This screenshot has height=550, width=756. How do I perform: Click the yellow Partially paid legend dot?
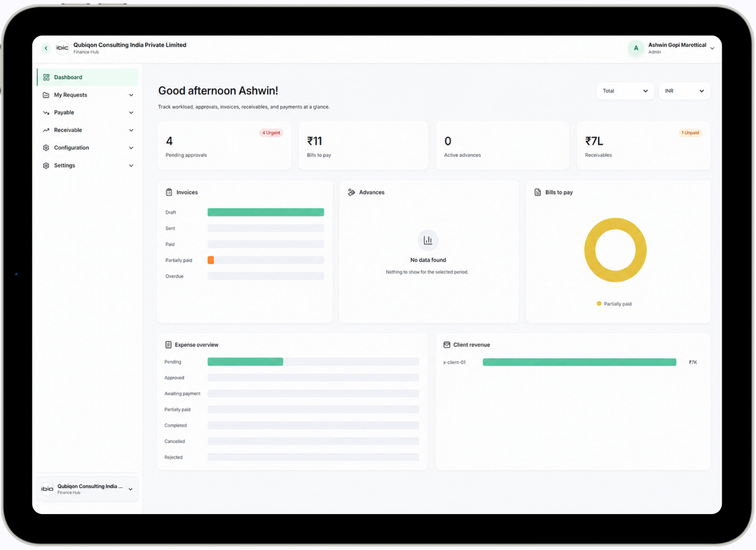(599, 303)
